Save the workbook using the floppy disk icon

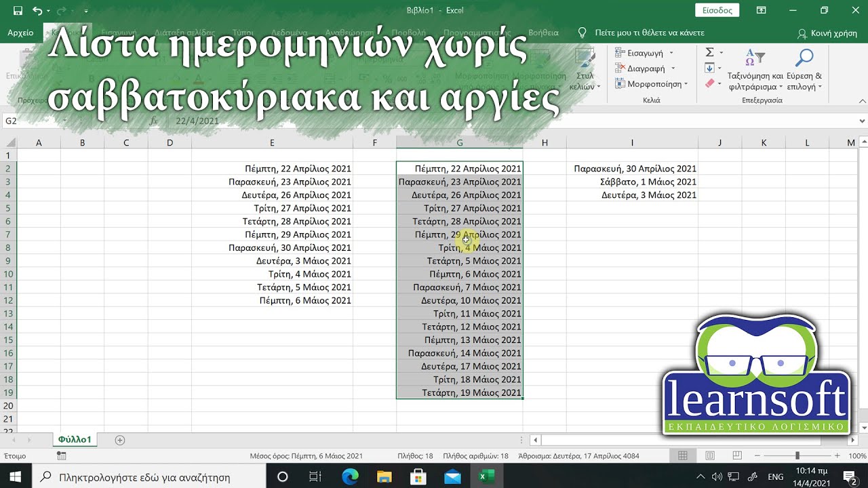18,11
